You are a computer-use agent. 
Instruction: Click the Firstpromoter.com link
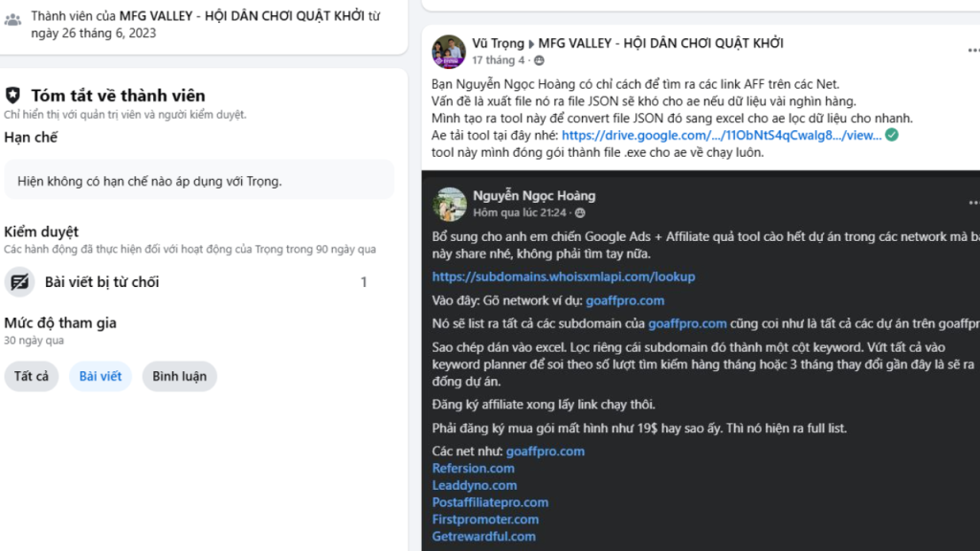(x=485, y=519)
